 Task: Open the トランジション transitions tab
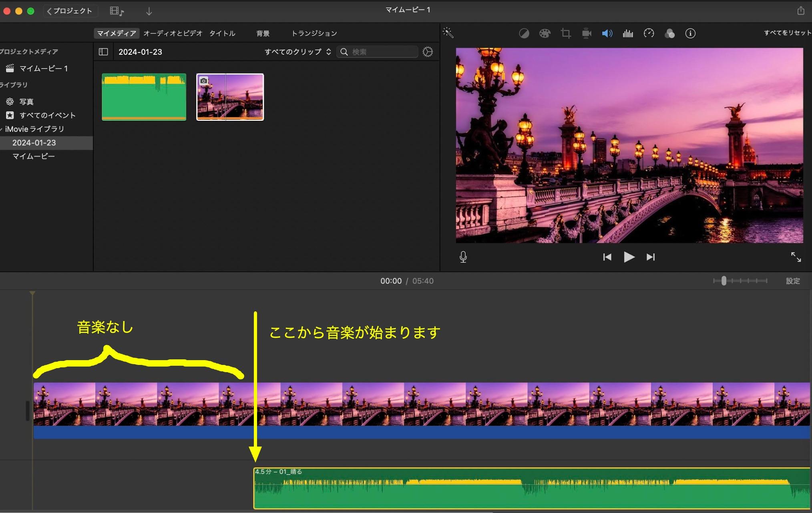314,33
